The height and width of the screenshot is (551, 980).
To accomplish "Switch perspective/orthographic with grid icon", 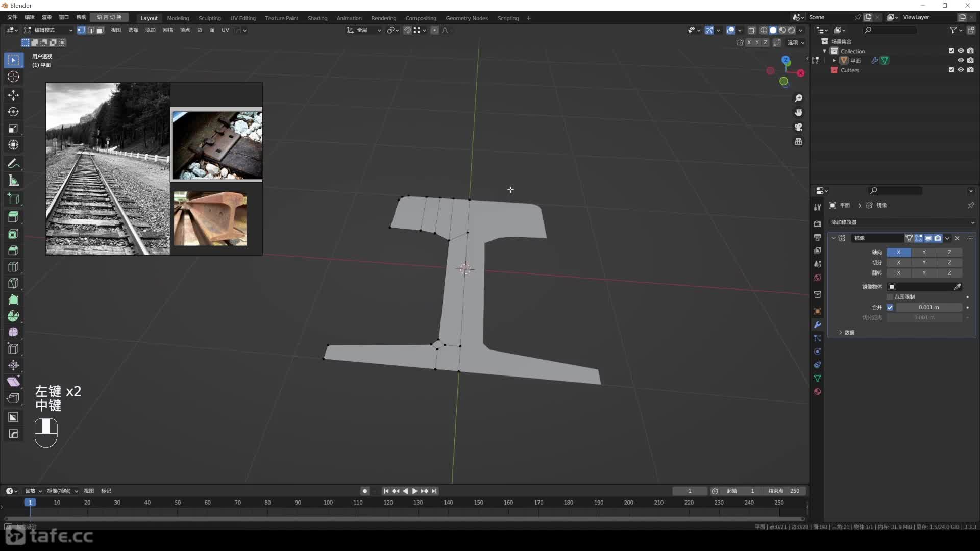I will [x=799, y=141].
